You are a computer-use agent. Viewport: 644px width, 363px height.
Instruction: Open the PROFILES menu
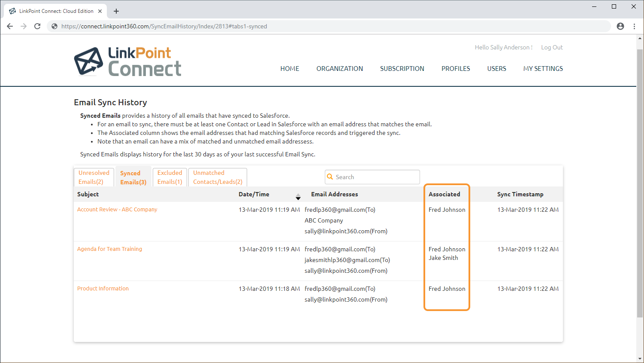click(x=456, y=69)
